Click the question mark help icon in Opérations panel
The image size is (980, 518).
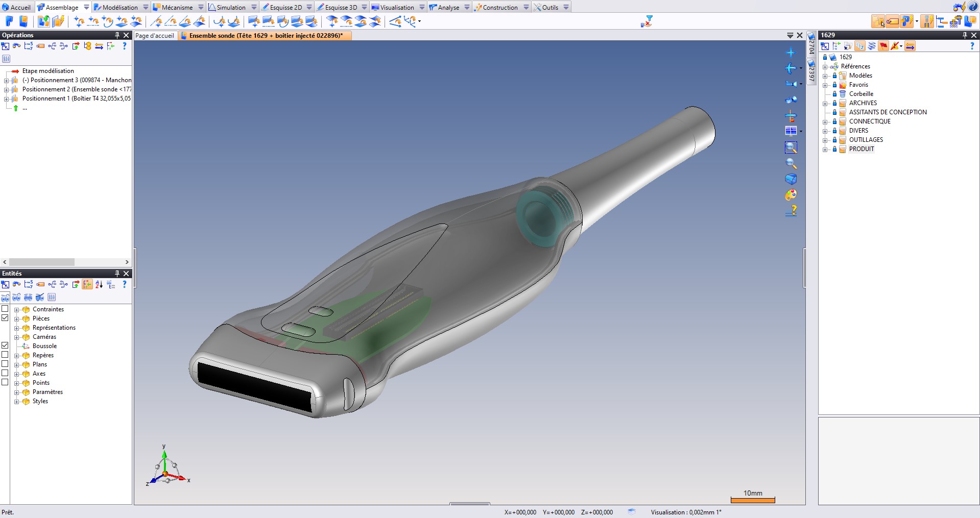coord(124,46)
